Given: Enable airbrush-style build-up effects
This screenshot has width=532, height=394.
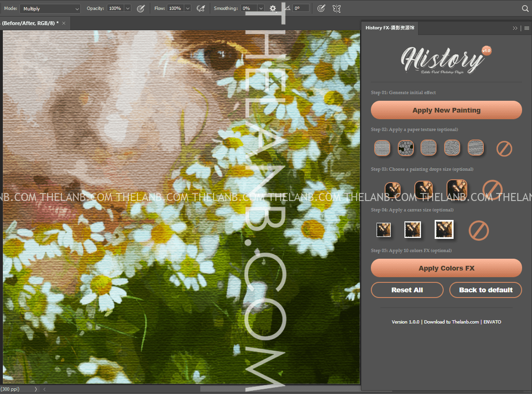Looking at the screenshot, I should 201,9.
